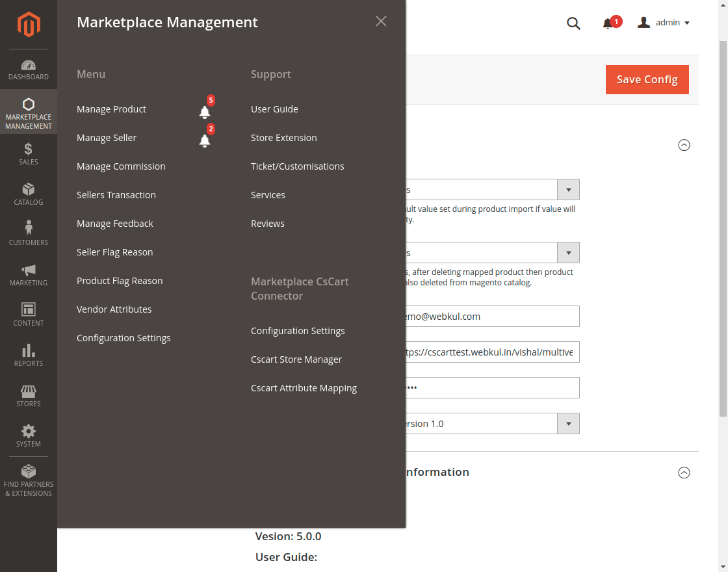The height and width of the screenshot is (572, 728).
Task: Open the Customers sidebar menu
Action: (29, 235)
